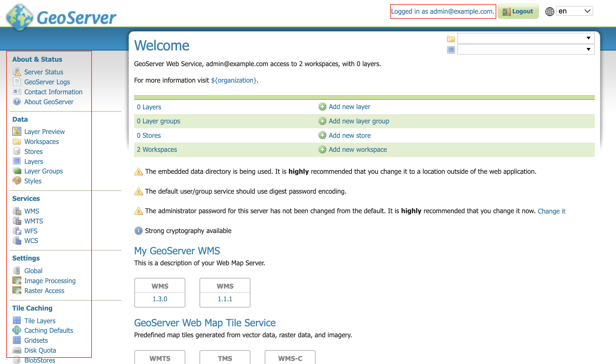Image resolution: width=616 pixels, height=364 pixels.
Task: Open the layer selector dropdown below the workspace selector
Action: point(526,49)
